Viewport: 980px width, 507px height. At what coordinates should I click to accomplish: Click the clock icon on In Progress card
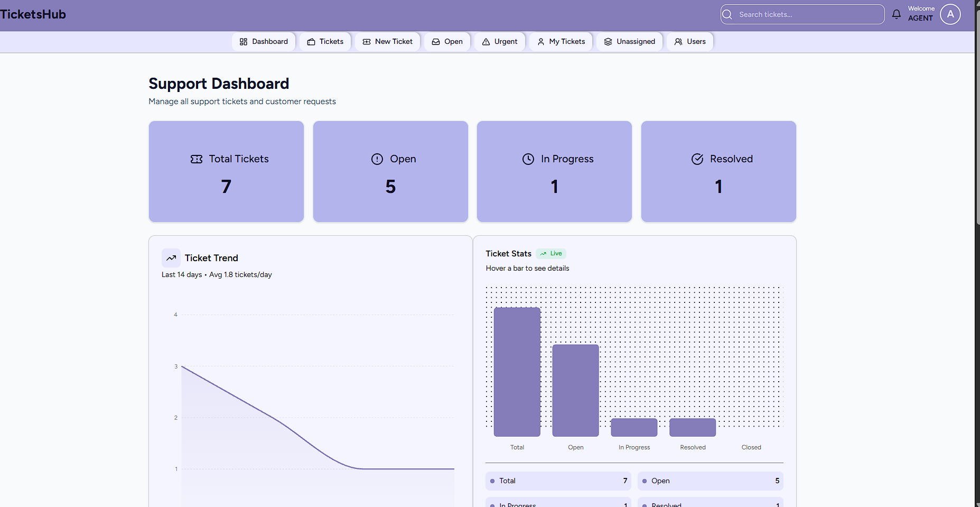pos(529,159)
